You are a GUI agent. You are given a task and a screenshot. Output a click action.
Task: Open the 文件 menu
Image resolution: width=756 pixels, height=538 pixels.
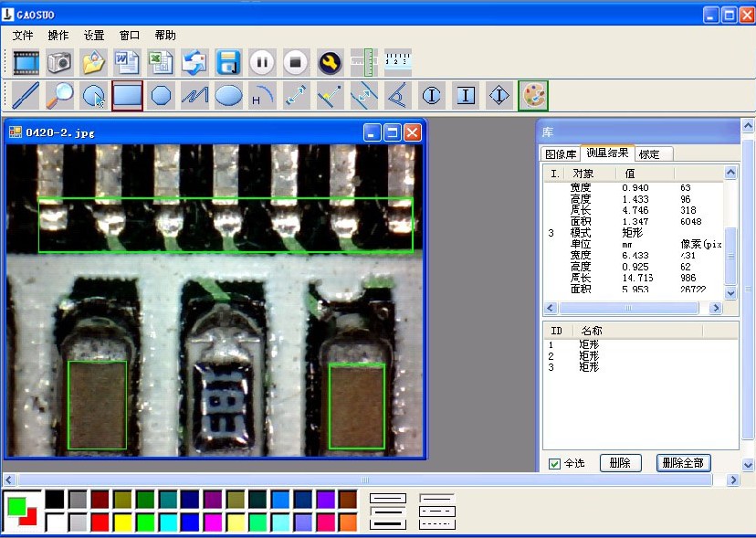[x=23, y=36]
